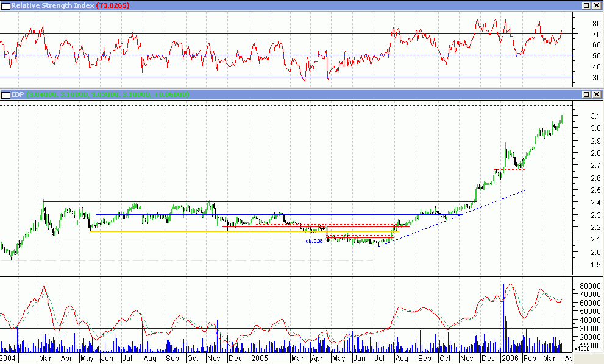Select the blue dashed line above price chart
Viewport: 604px width, 364px height.
pyautogui.click(x=286, y=105)
